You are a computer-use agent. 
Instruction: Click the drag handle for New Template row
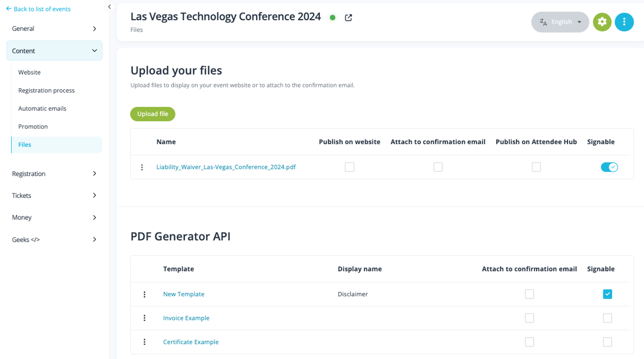tap(144, 293)
